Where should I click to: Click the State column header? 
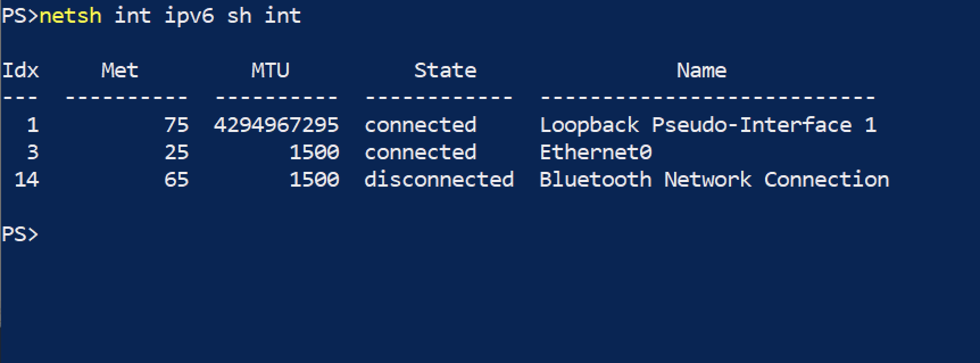(445, 71)
